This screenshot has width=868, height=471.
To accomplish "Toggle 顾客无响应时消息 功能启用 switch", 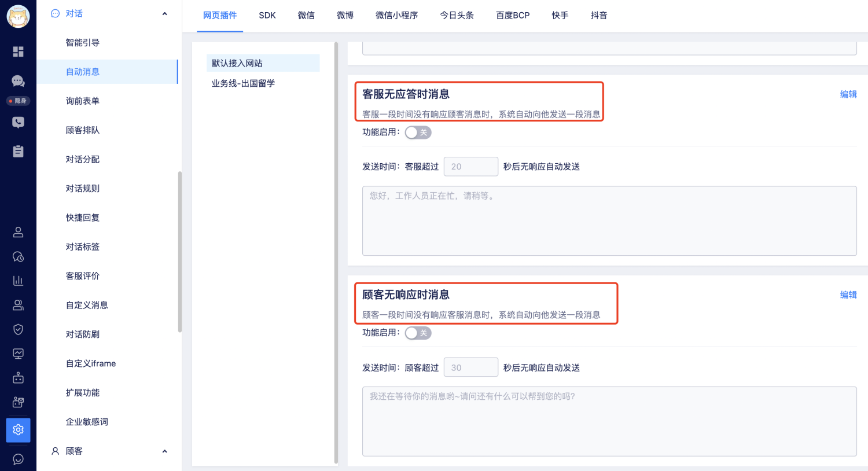I will pyautogui.click(x=418, y=333).
